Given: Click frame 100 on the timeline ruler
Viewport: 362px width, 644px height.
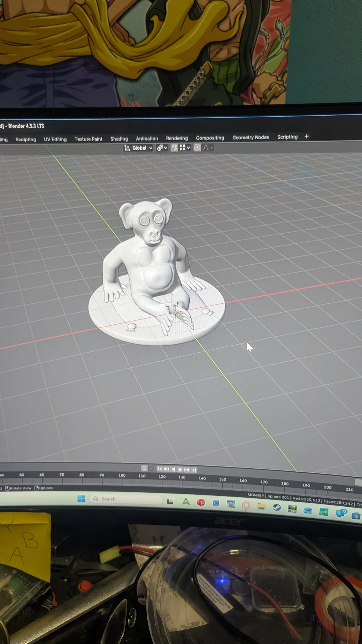Looking at the screenshot, I should coord(122,475).
